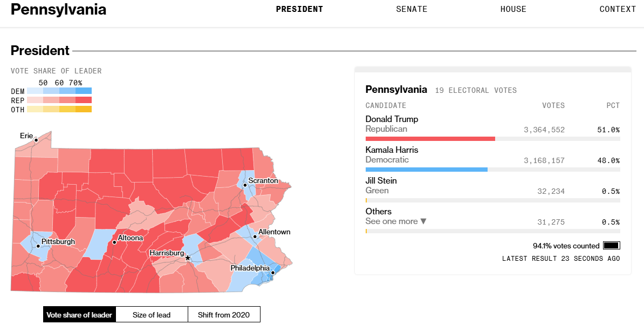Viewport: 644px width, 331px height.
Task: Click the darkest DEM legend swatch
Action: click(84, 91)
